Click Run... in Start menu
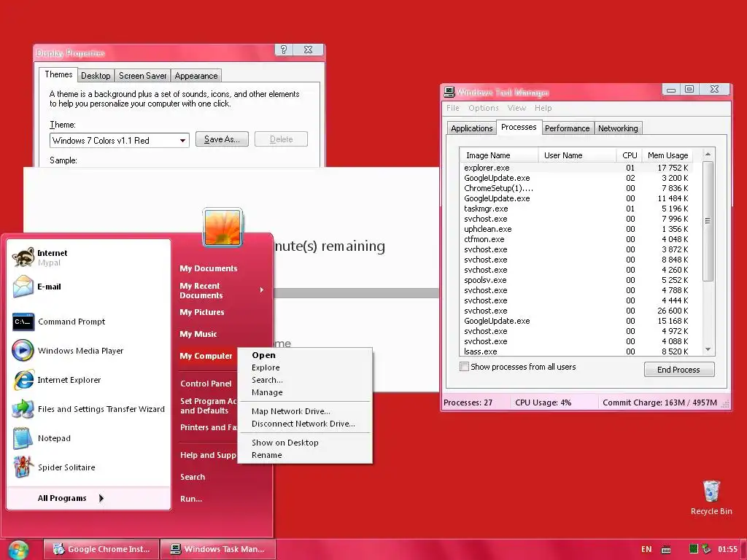This screenshot has height=560, width=747. [x=191, y=499]
